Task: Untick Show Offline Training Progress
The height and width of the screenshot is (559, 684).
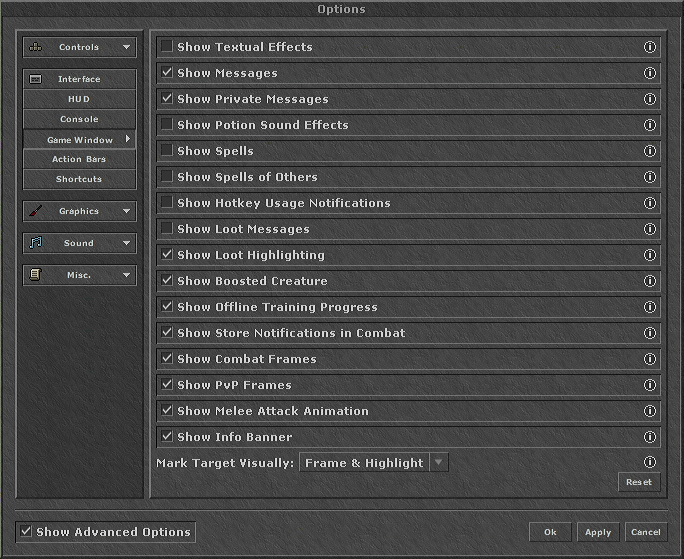Action: pyautogui.click(x=167, y=306)
